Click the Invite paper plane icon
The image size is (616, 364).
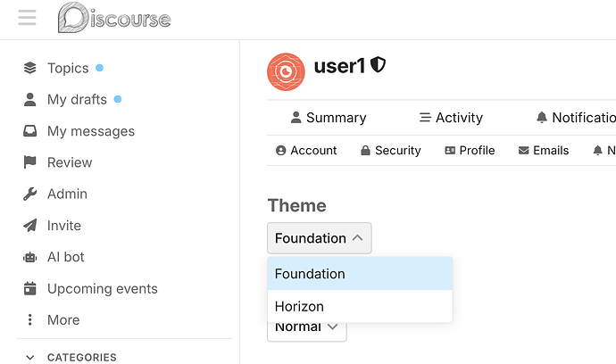click(29, 226)
